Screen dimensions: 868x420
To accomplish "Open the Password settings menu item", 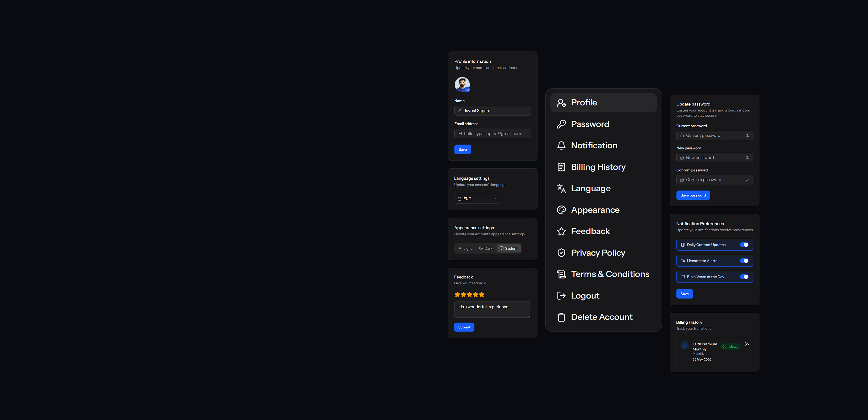I will click(x=604, y=124).
